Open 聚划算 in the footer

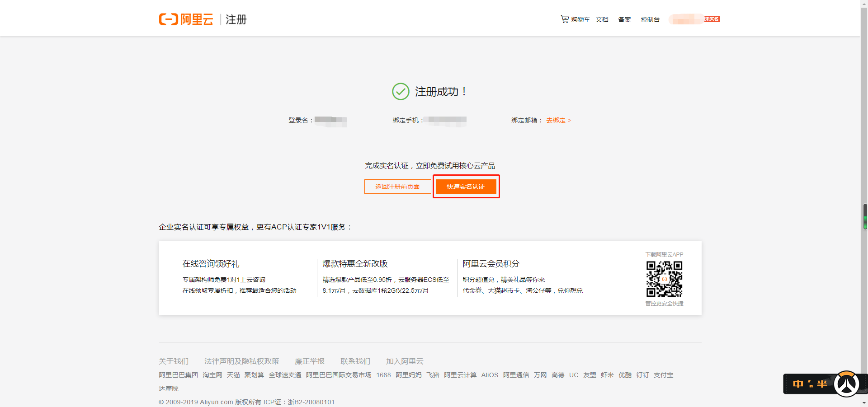point(254,375)
